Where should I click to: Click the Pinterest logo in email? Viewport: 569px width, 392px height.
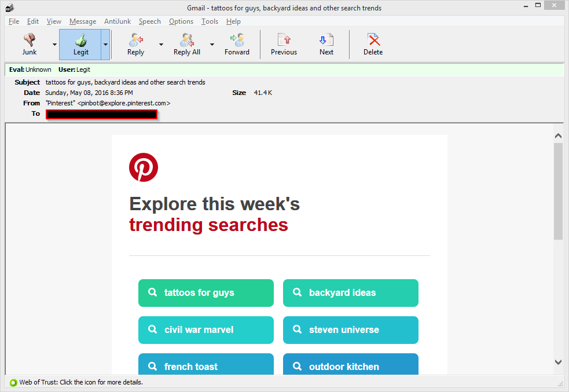(x=144, y=167)
